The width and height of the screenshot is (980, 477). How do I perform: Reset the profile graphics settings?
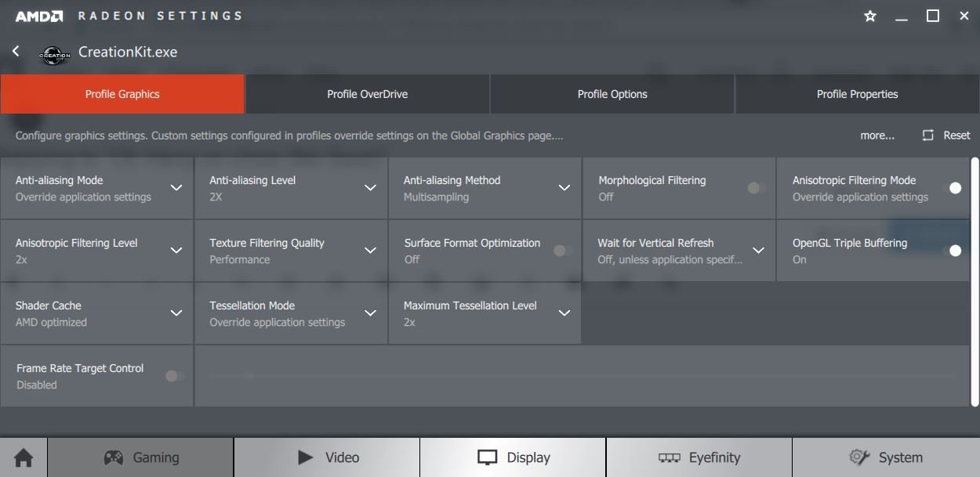pos(946,136)
